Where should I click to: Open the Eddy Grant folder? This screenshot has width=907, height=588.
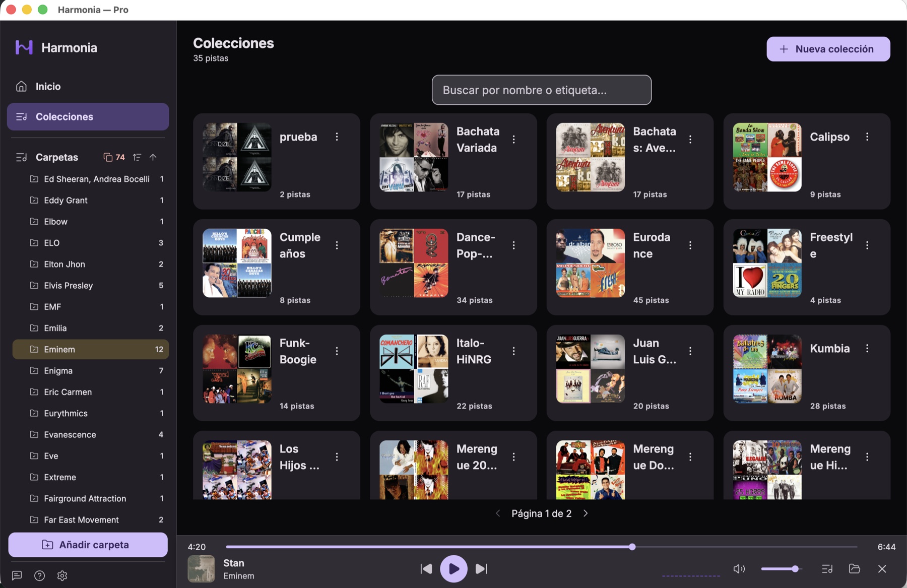tap(91, 200)
